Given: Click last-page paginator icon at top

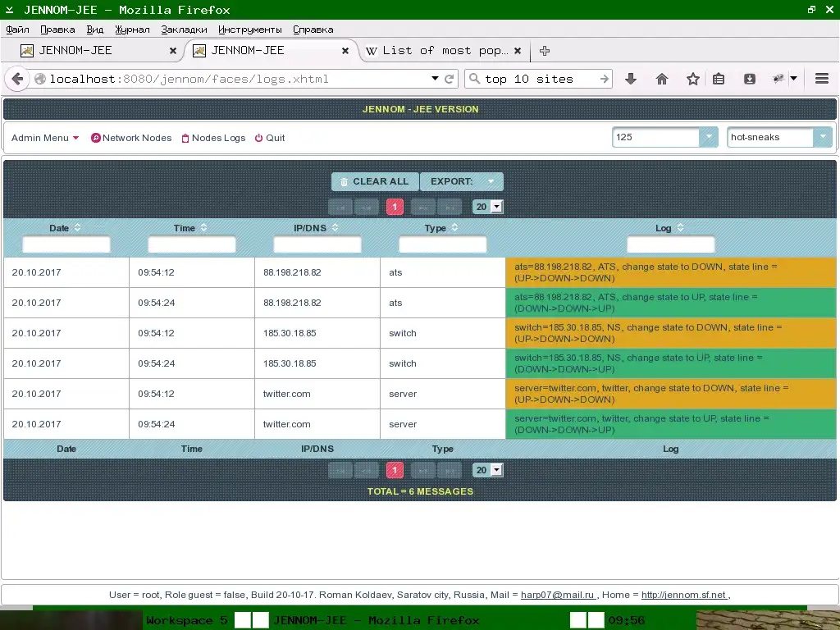Looking at the screenshot, I should (x=450, y=207).
